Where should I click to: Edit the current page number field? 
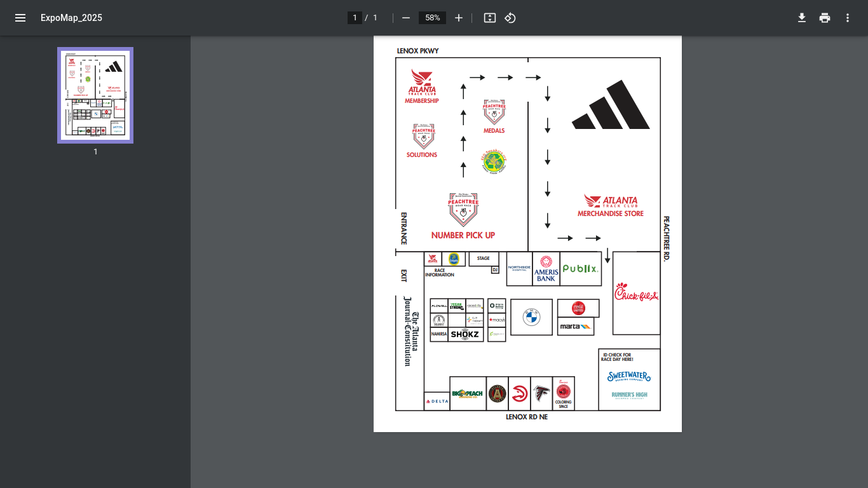point(355,18)
